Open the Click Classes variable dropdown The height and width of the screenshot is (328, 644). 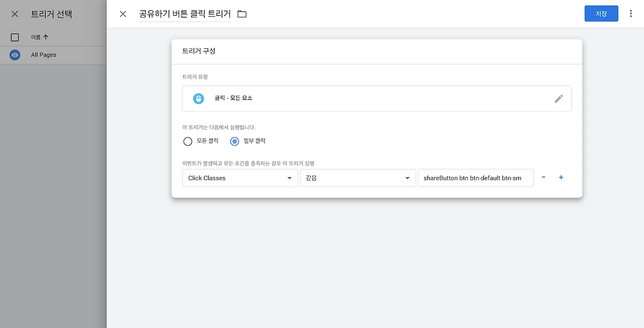(240, 178)
